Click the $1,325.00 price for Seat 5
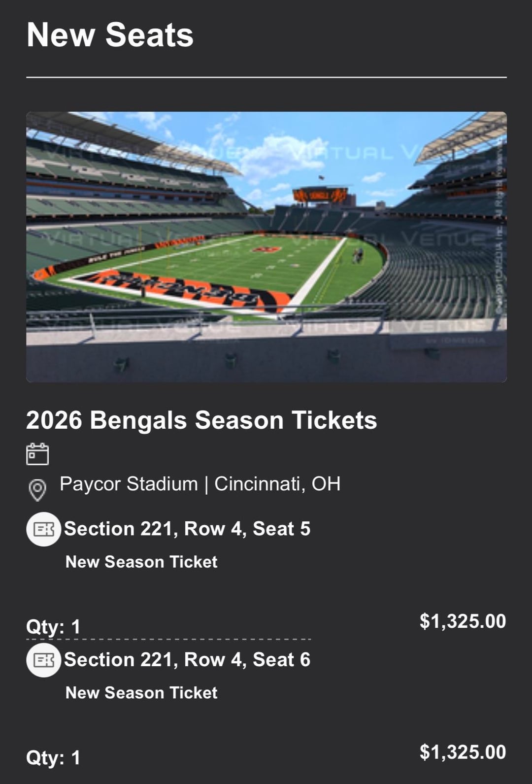Image resolution: width=532 pixels, height=784 pixels. [463, 621]
